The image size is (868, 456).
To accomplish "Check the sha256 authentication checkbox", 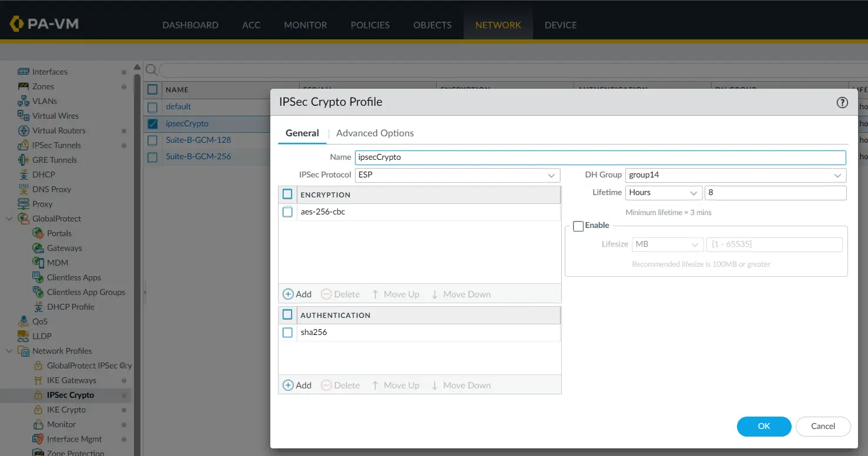I will click(287, 332).
